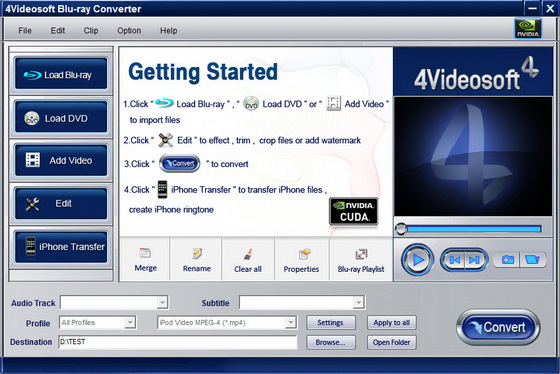Expand the Audio Track dropdown
This screenshot has width=560, height=374.
pyautogui.click(x=162, y=303)
